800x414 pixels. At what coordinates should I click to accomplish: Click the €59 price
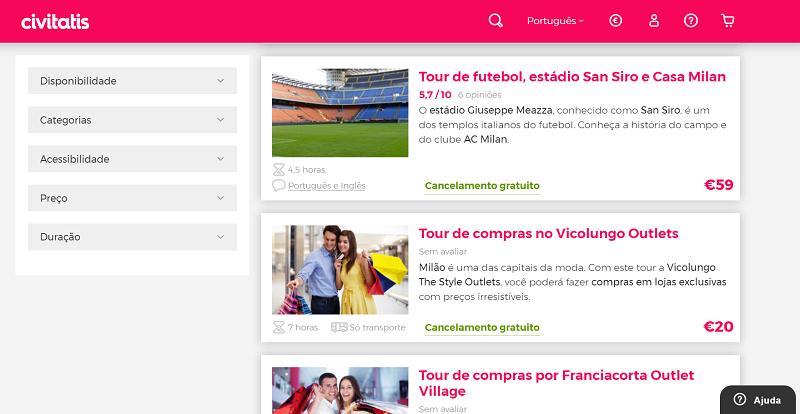718,185
